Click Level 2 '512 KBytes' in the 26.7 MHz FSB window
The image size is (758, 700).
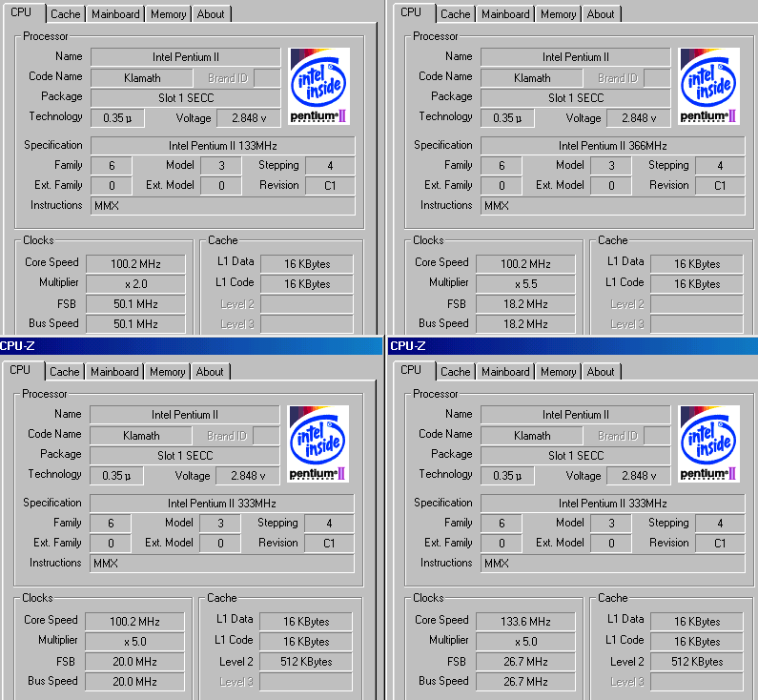pyautogui.click(x=697, y=662)
